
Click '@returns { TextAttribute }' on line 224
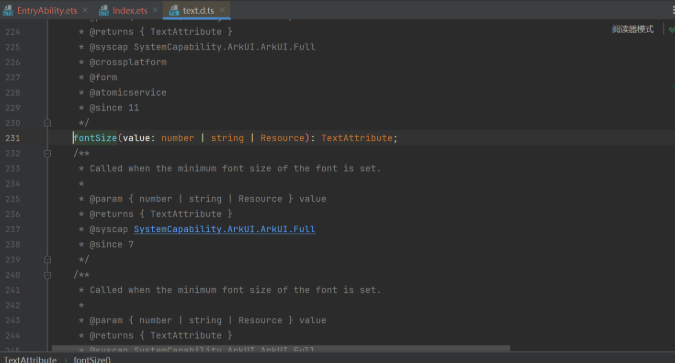click(161, 31)
